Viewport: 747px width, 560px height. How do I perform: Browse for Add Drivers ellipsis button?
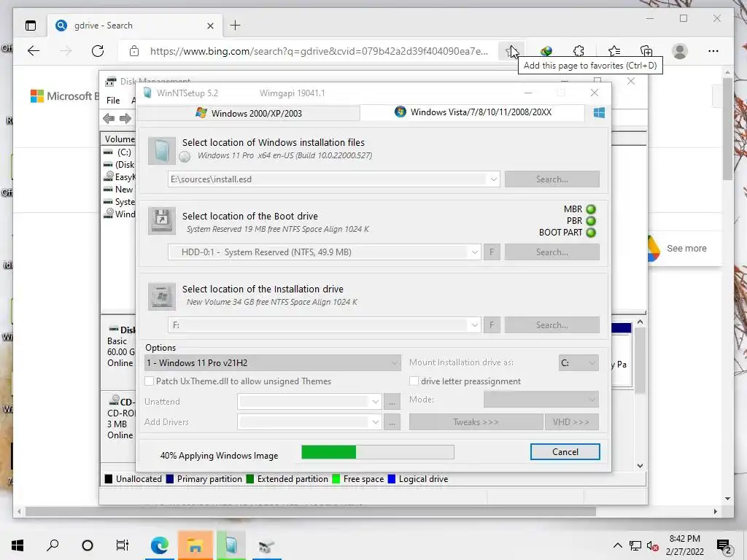tap(392, 422)
